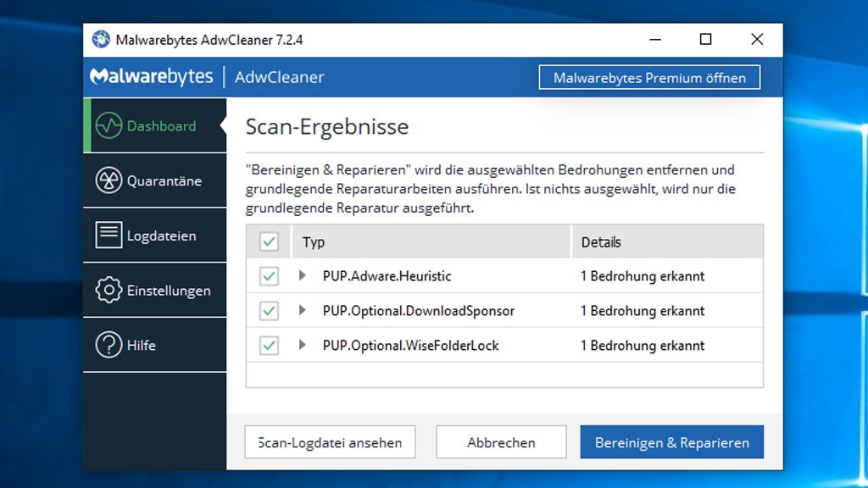Click the Typ column header
Viewport: 868px width, 488px height.
coord(431,241)
